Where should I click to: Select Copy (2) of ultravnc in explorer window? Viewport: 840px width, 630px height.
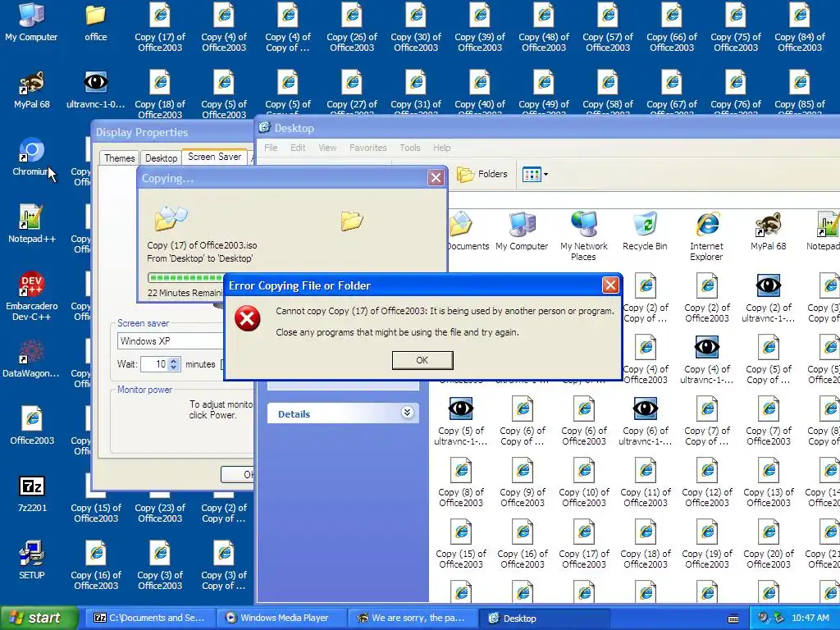768,298
